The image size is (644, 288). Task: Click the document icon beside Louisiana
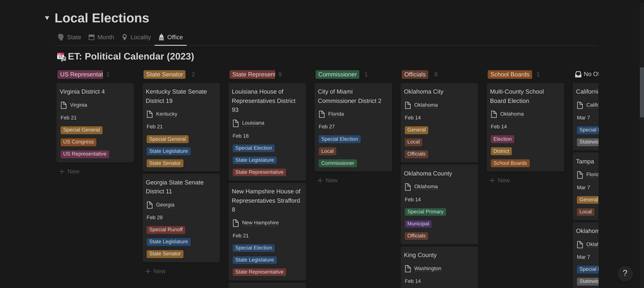[x=235, y=123]
